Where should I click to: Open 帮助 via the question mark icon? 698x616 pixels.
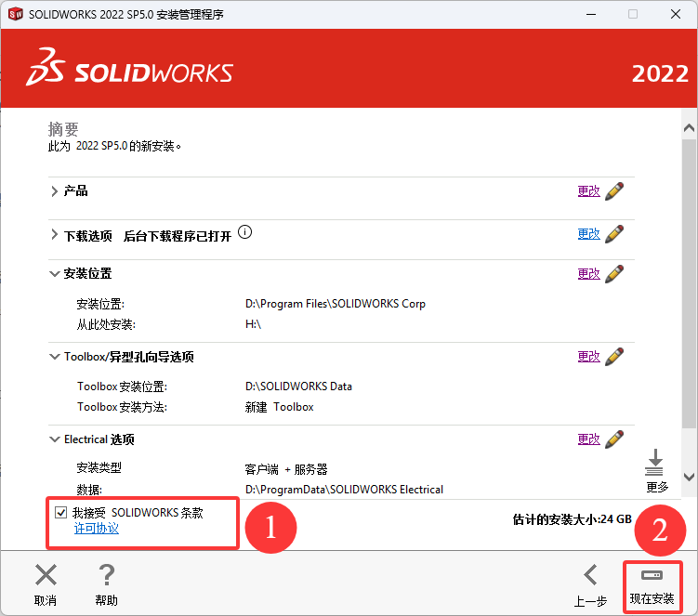click(x=106, y=574)
